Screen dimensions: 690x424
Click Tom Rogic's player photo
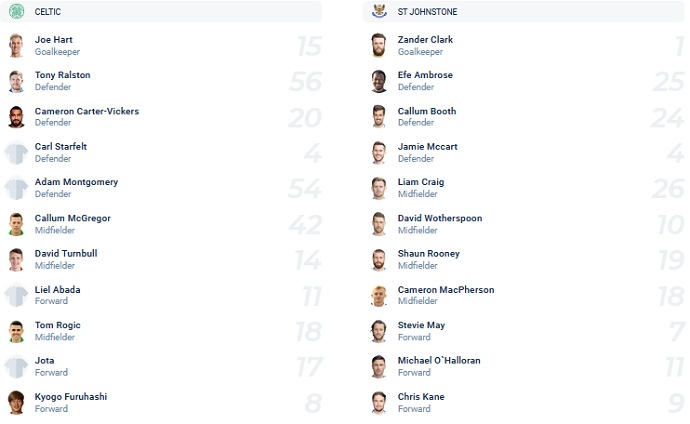point(16,331)
